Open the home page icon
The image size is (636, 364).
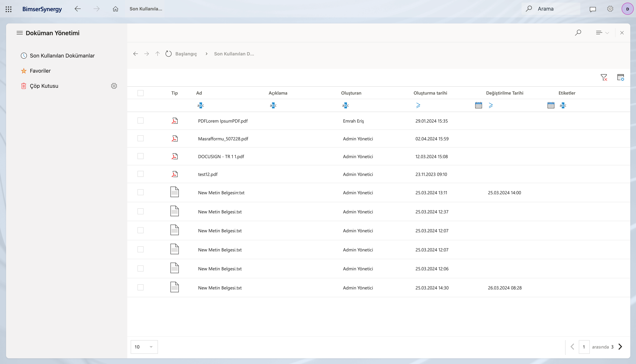coord(115,9)
